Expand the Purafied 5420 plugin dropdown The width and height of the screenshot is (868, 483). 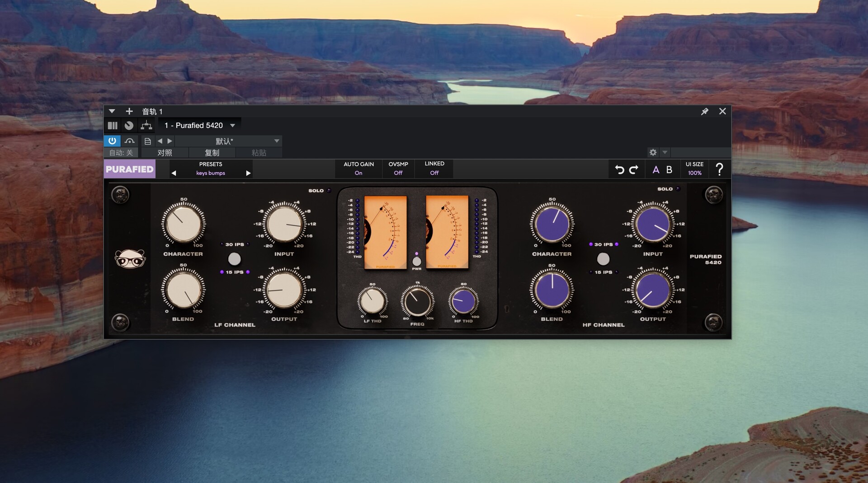(232, 126)
